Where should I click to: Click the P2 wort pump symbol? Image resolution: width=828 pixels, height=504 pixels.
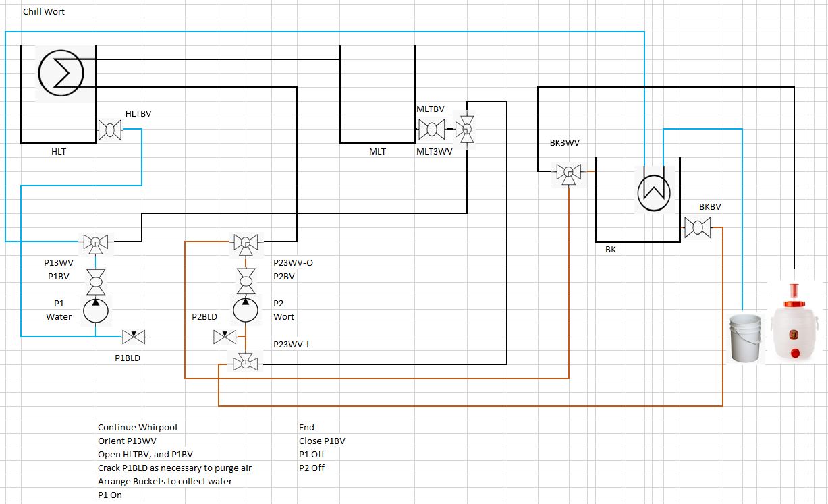tap(245, 310)
